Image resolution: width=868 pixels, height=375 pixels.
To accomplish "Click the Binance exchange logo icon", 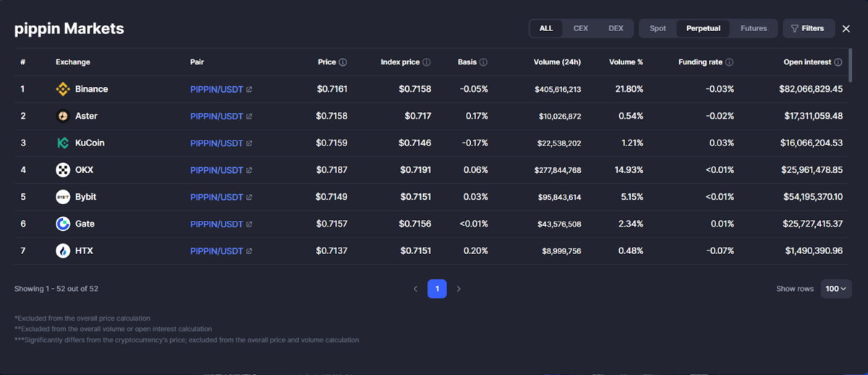I will pyautogui.click(x=63, y=89).
